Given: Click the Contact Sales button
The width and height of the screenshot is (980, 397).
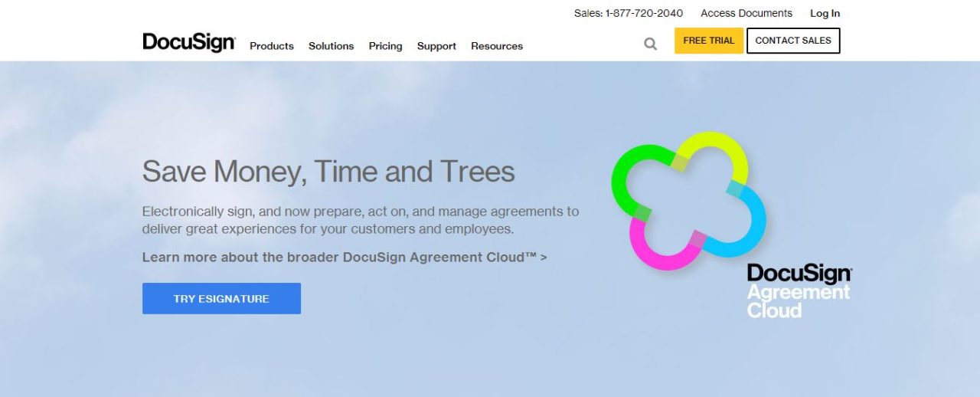Looking at the screenshot, I should (792, 41).
